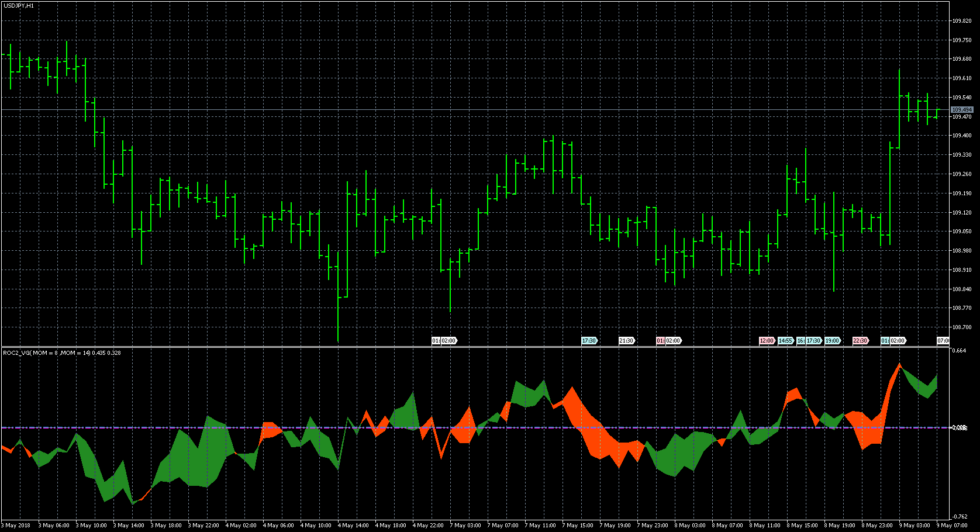
Task: Click the '8 May 15:00' time axis label
Action: [x=802, y=526]
